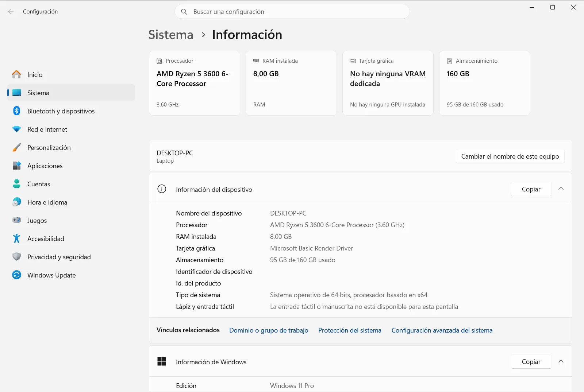
Task: Click the Sistema monitor icon in sidebar
Action: [x=16, y=93]
